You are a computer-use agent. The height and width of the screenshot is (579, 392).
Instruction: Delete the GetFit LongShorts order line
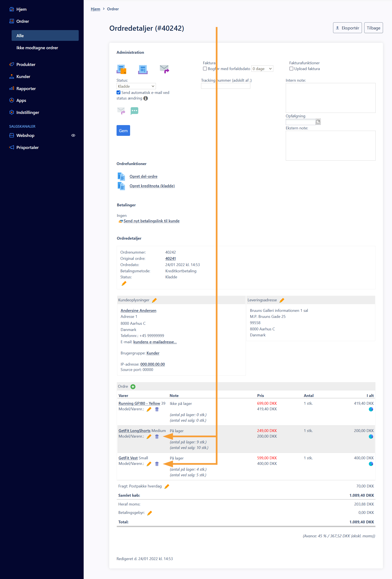click(x=157, y=437)
